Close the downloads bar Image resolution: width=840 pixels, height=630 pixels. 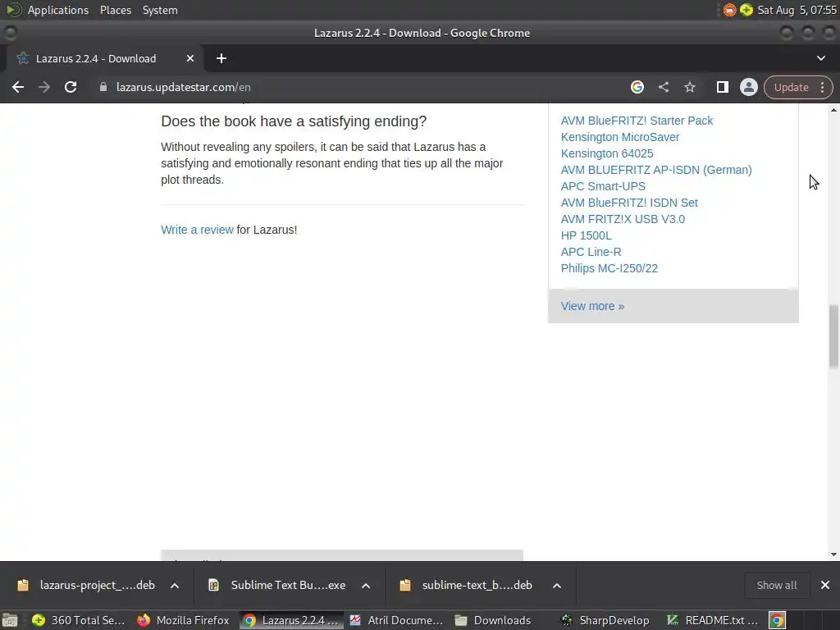click(825, 586)
